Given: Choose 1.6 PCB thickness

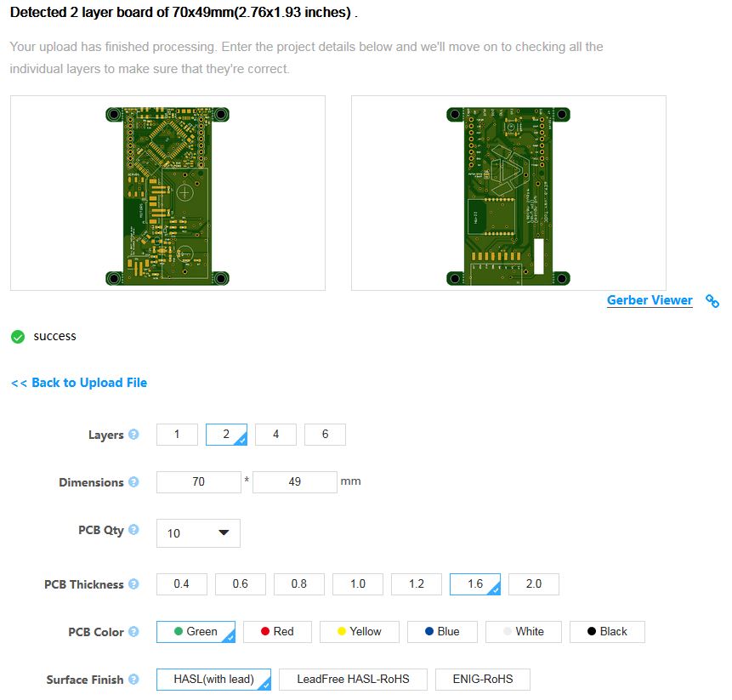Looking at the screenshot, I should [x=475, y=584].
